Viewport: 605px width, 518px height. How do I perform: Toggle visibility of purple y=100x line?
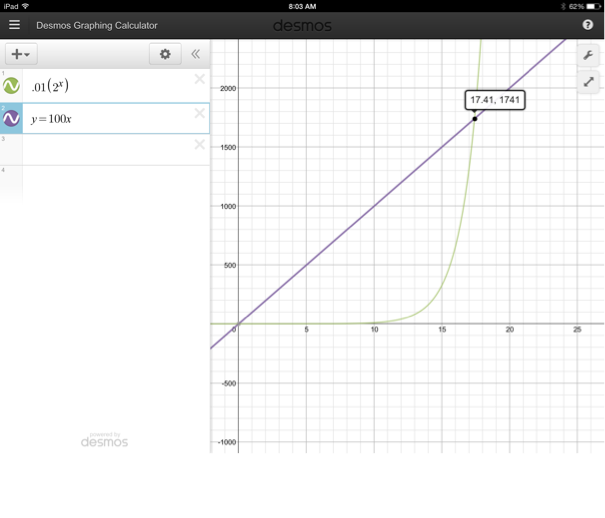pyautogui.click(x=12, y=119)
